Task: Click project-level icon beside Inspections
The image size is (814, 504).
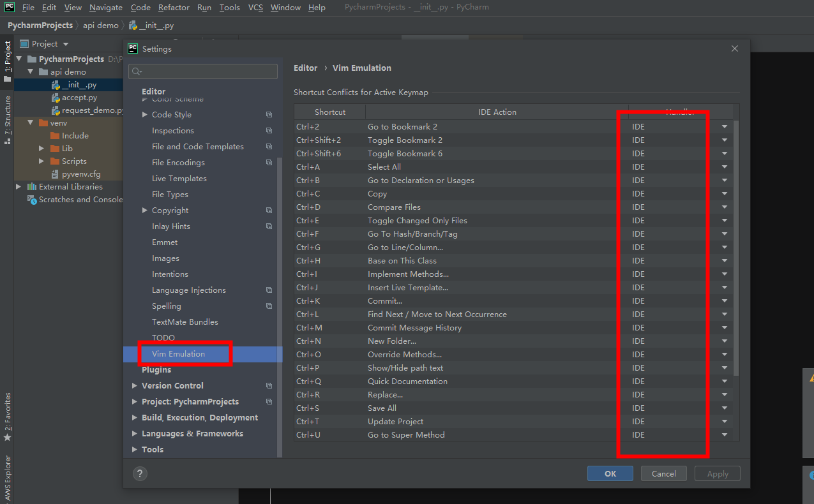Action: (x=269, y=131)
